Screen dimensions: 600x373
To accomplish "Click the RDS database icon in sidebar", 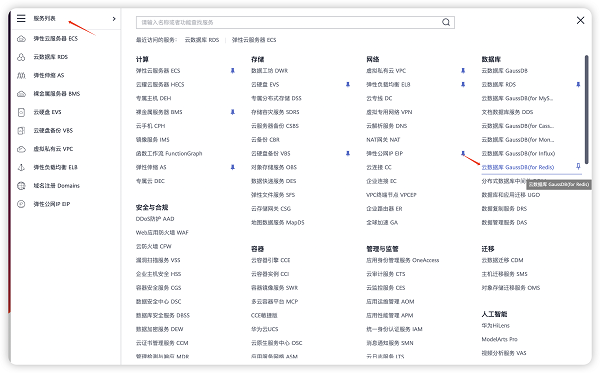I will click(21, 57).
